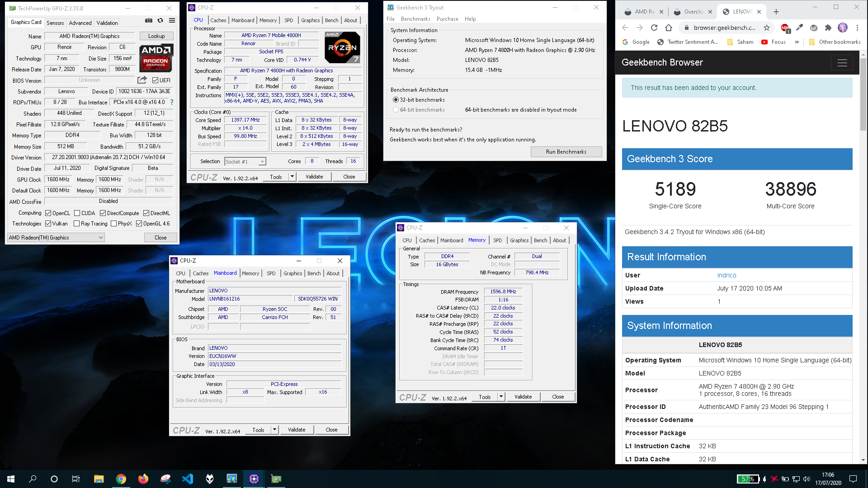
Task: Open the Saham bookmarks folder
Action: pos(740,42)
